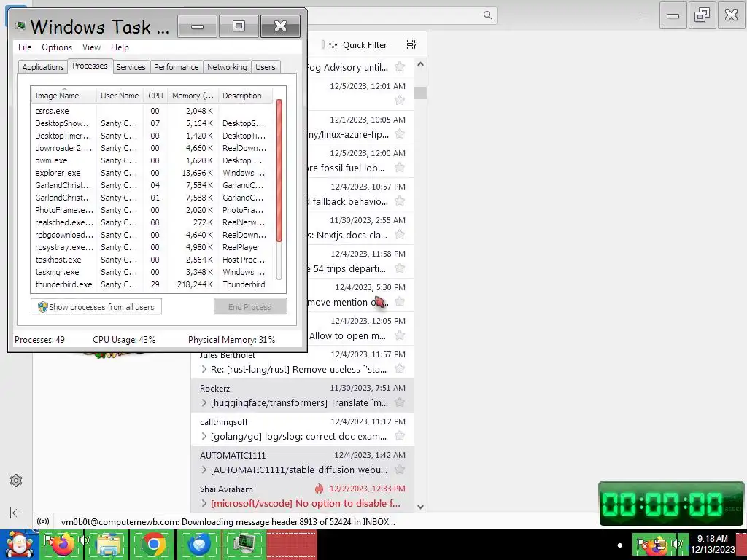747x560 pixels.
Task: Star the linux-azure-fip message
Action: pyautogui.click(x=400, y=134)
